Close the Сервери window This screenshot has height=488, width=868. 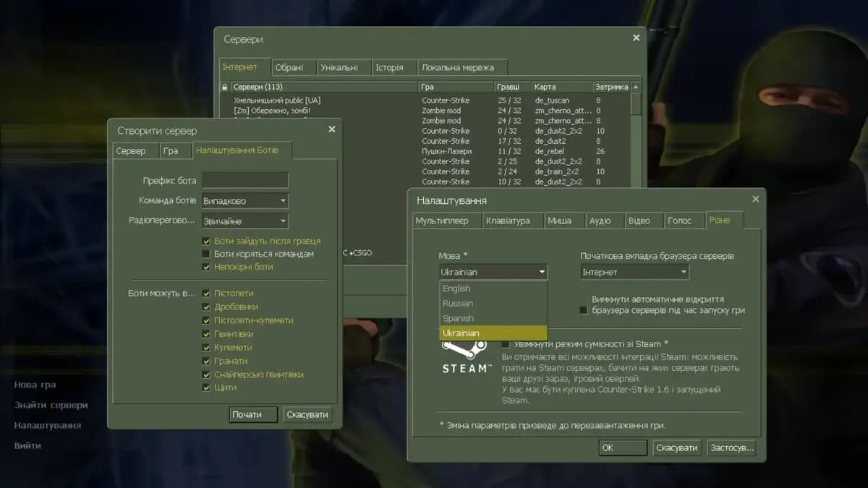[637, 38]
